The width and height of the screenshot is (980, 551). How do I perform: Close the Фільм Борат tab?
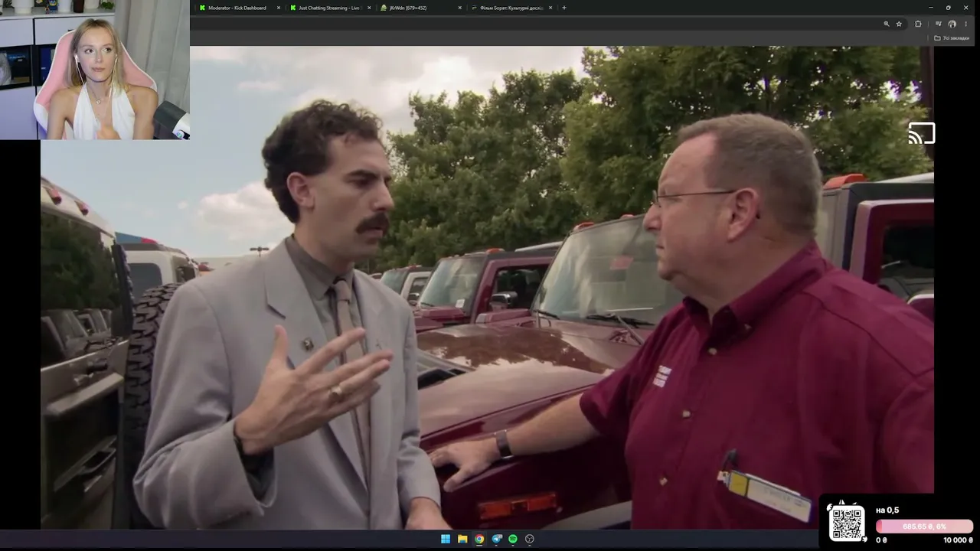click(550, 8)
